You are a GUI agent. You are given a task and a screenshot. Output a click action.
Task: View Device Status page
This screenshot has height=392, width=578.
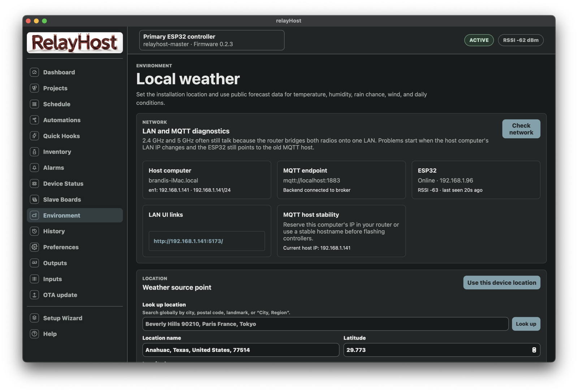tap(75, 183)
